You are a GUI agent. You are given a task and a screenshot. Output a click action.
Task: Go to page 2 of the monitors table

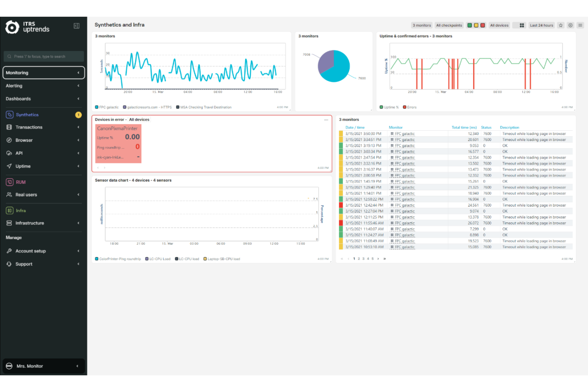[359, 258]
